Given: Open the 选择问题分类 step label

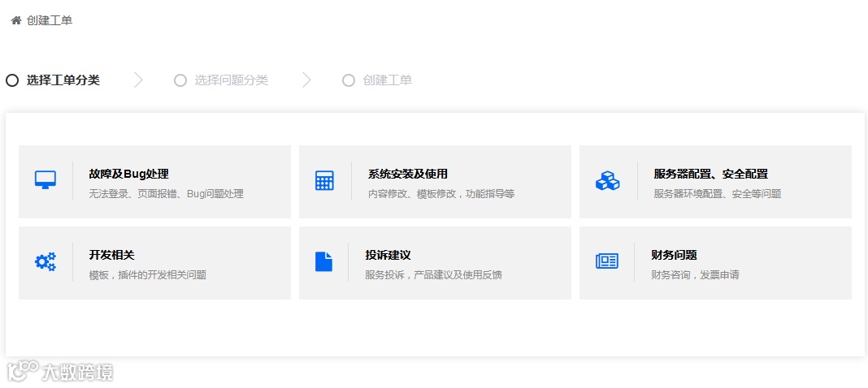Looking at the screenshot, I should click(x=232, y=80).
